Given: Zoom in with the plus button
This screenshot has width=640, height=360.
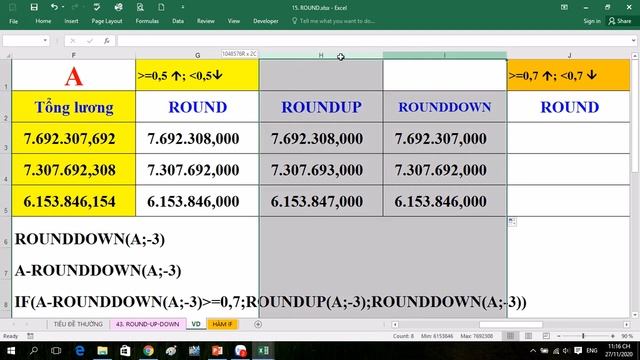Looking at the screenshot, I should tap(613, 336).
